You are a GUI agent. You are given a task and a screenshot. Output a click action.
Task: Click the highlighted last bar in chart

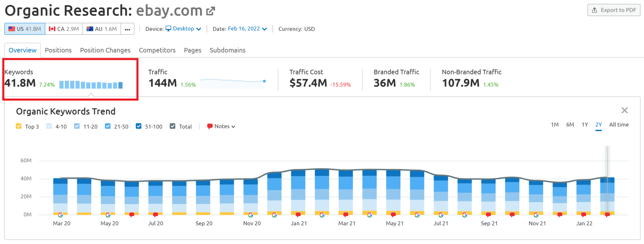(x=607, y=196)
